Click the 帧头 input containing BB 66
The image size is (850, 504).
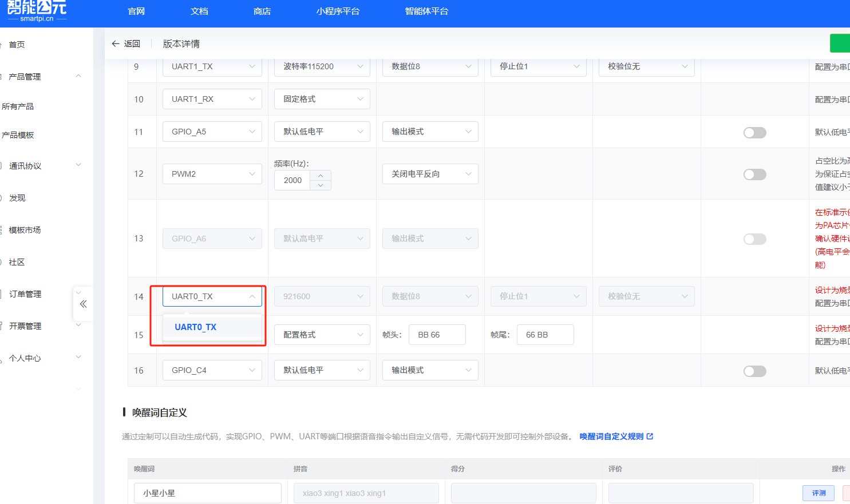437,335
